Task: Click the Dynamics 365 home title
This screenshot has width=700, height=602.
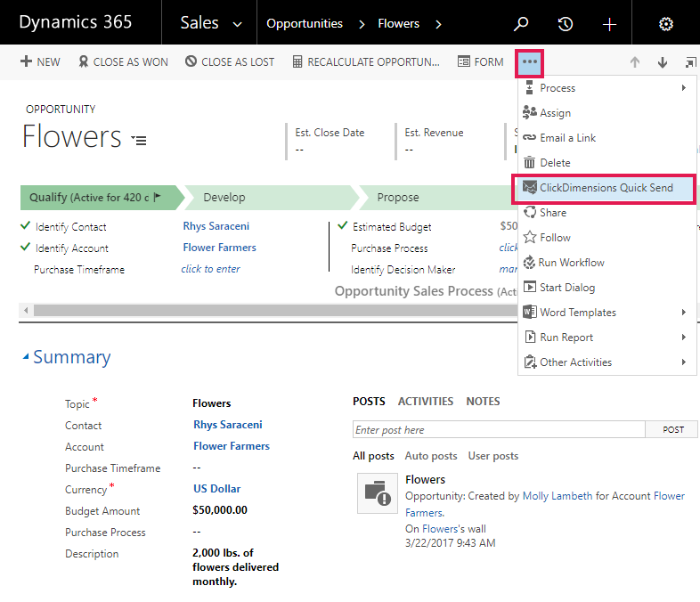Action: coord(76,22)
